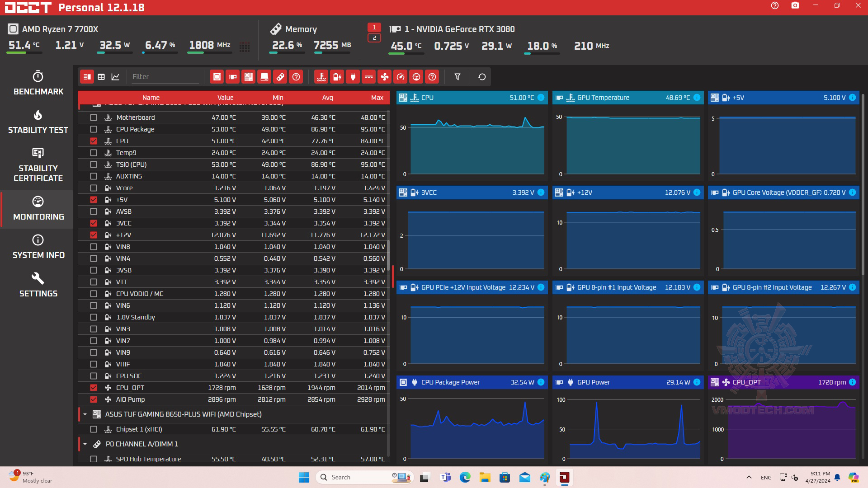Collapse ASUS TUF GAMING AMD Chipset group
868x488 pixels.
pos(85,414)
